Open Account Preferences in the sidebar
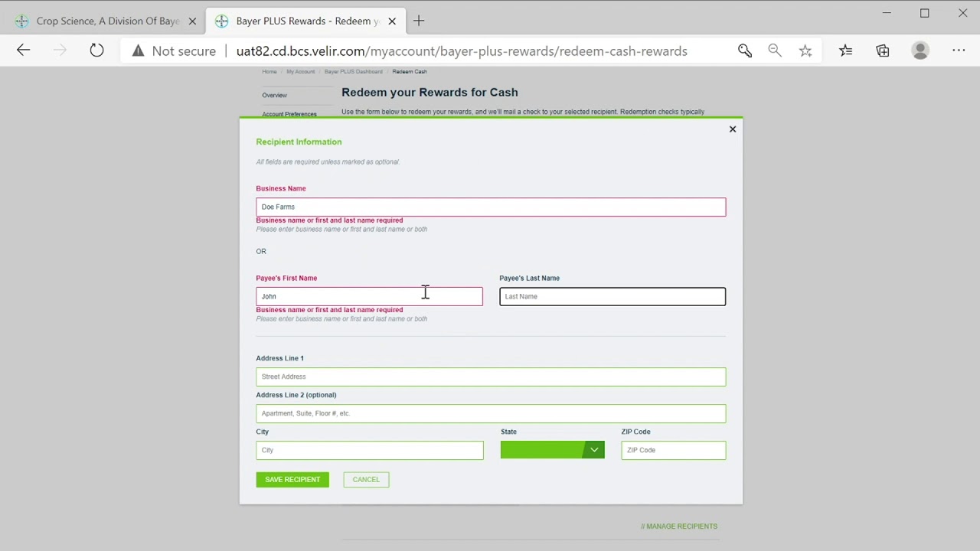This screenshot has width=980, height=551. pos(289,114)
